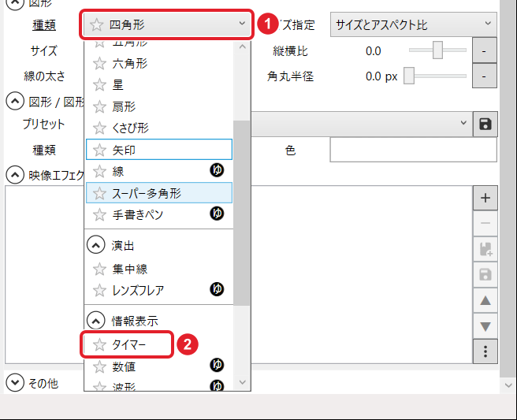Select the 線 shape entry
Screen dimensions: 517x420
click(159, 172)
